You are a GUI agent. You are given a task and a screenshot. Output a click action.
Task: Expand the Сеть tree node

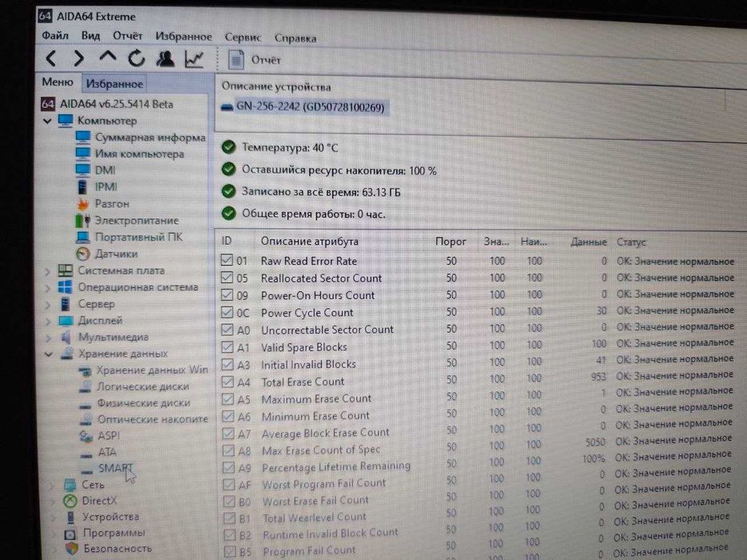[51, 486]
